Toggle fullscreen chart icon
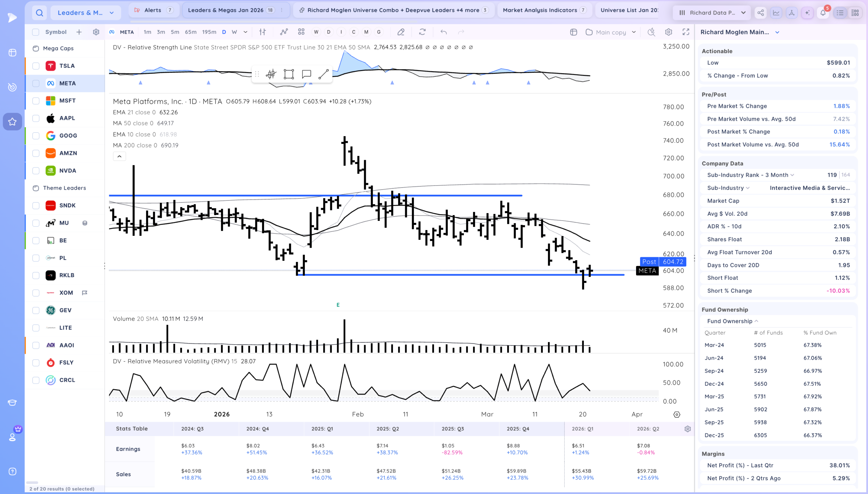Image resolution: width=868 pixels, height=494 pixels. (x=686, y=32)
